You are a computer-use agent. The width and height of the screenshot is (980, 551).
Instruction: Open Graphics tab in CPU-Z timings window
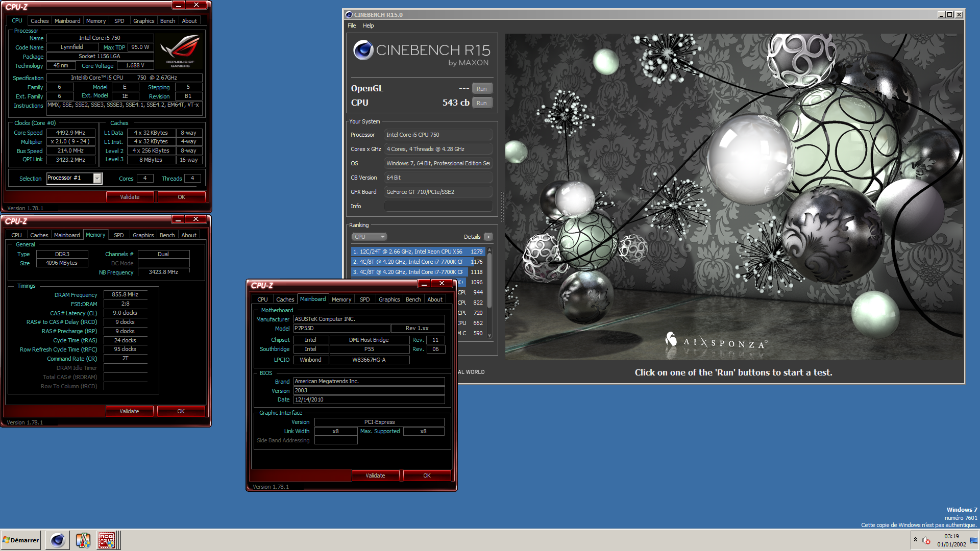143,235
